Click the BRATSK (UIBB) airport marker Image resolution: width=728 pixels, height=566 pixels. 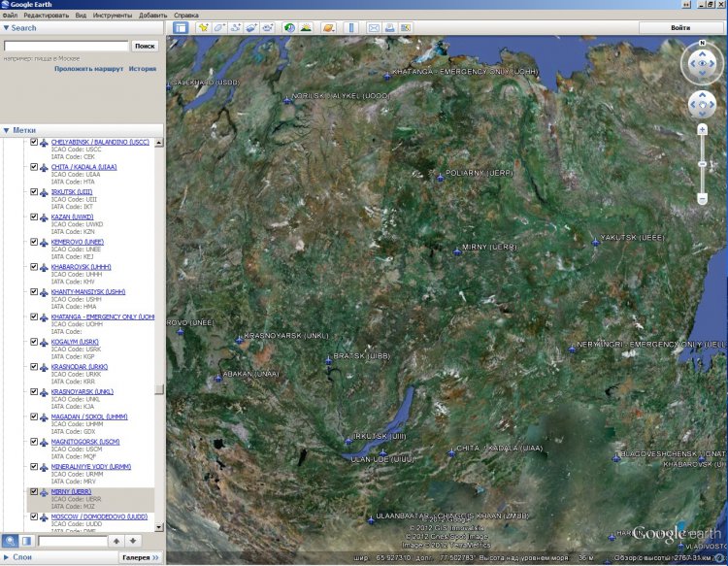[x=329, y=360]
